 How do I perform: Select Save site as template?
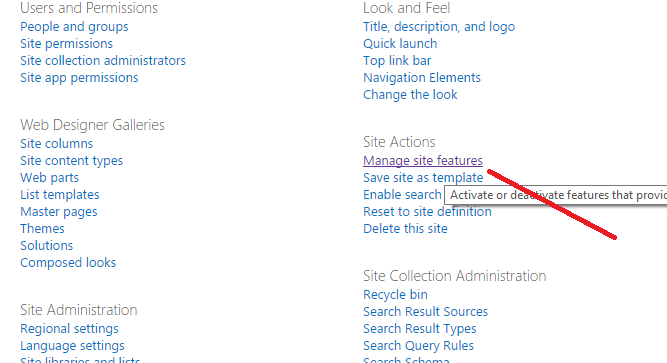[423, 178]
